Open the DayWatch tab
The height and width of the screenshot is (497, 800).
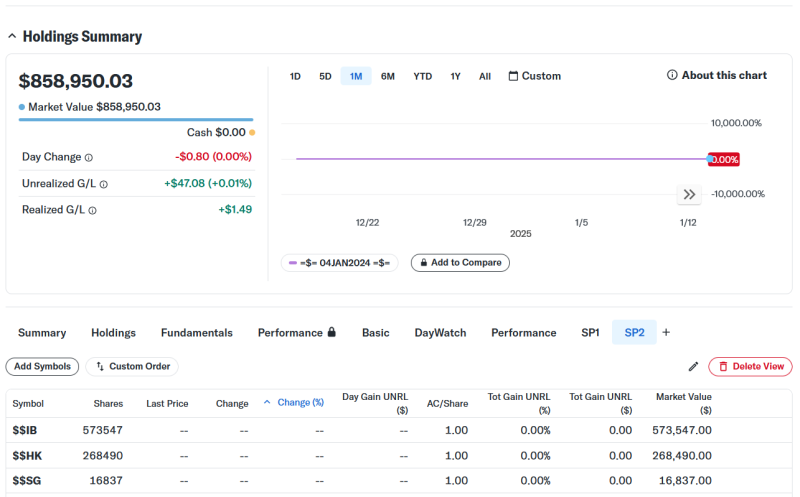click(x=440, y=333)
